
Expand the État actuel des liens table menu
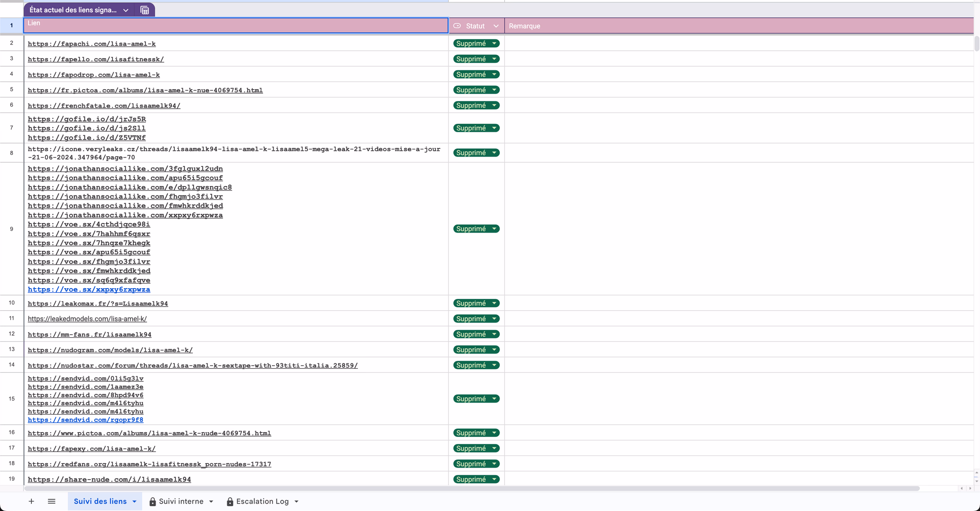126,10
